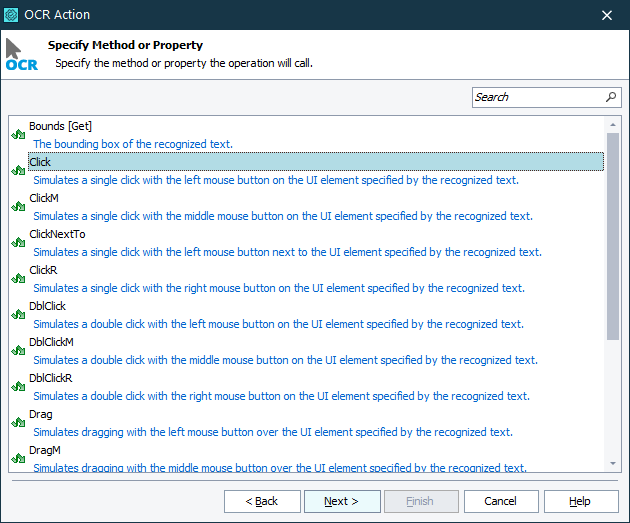This screenshot has height=523, width=630.
Task: Click the method icon beside Bounds [Get]
Action: tap(18, 134)
